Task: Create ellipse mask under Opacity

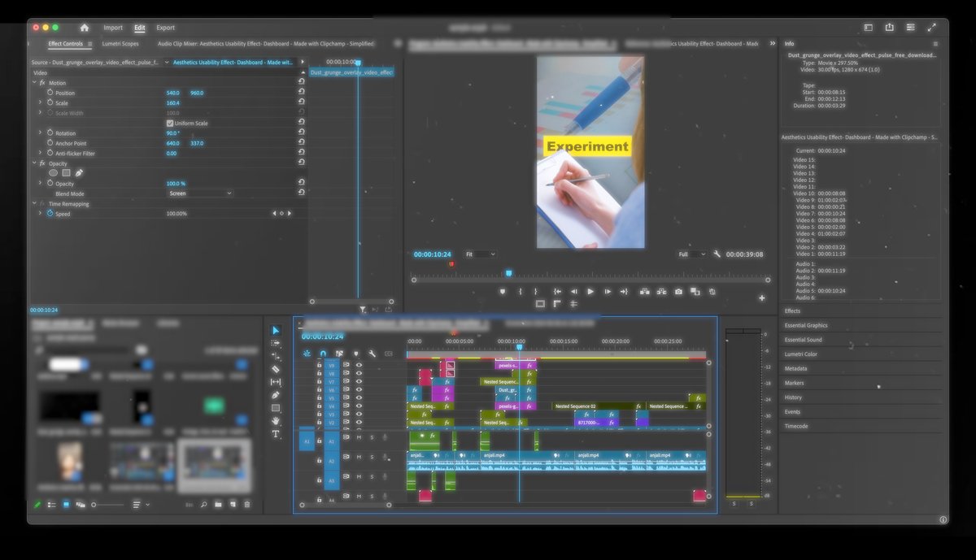Action: click(x=53, y=173)
